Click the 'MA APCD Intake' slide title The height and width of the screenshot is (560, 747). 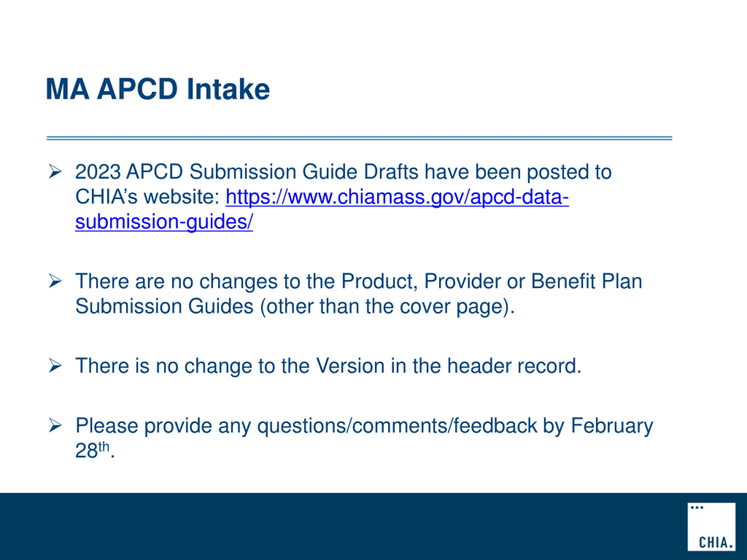[x=158, y=89]
